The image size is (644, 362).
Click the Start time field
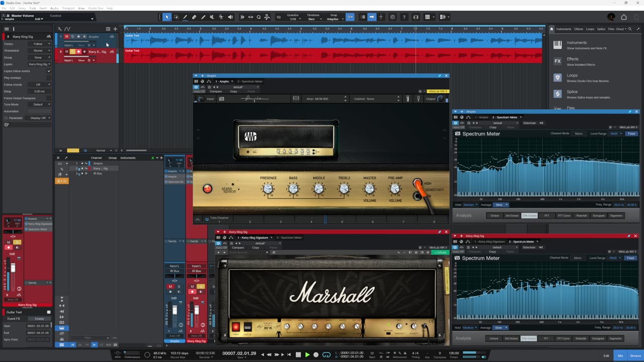point(38,326)
